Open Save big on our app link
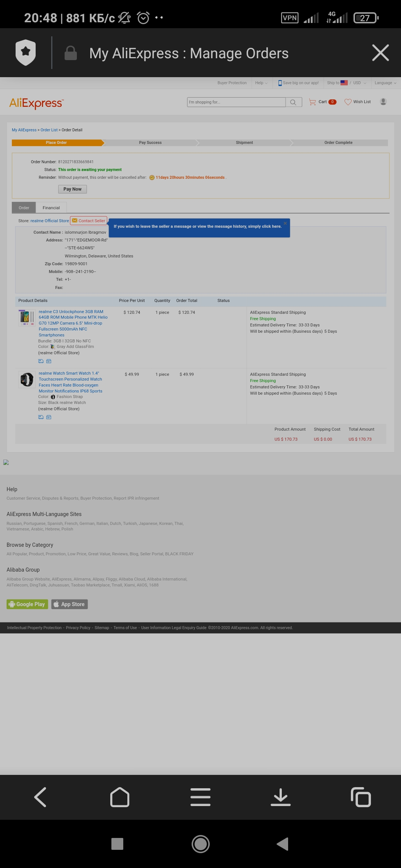Image resolution: width=401 pixels, height=868 pixels. coord(299,83)
